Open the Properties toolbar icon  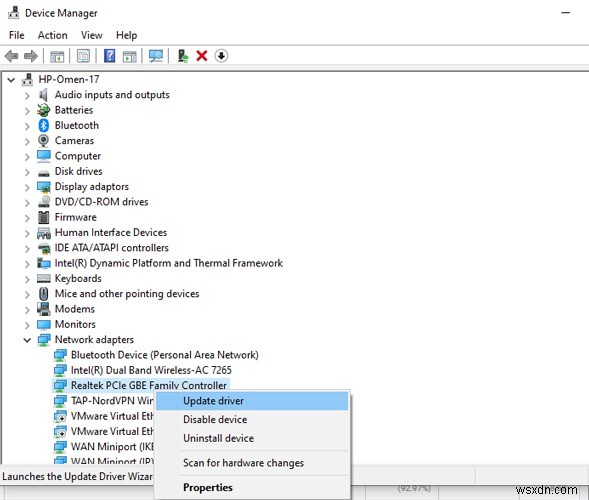point(83,56)
